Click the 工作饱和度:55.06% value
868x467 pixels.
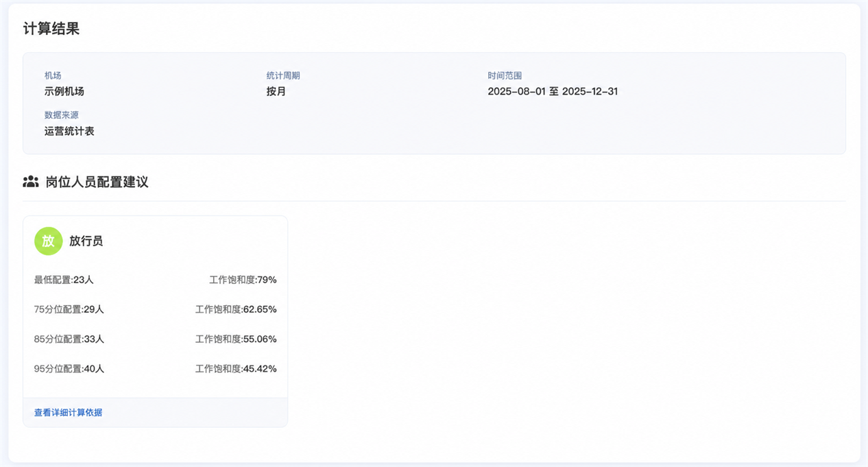point(237,339)
